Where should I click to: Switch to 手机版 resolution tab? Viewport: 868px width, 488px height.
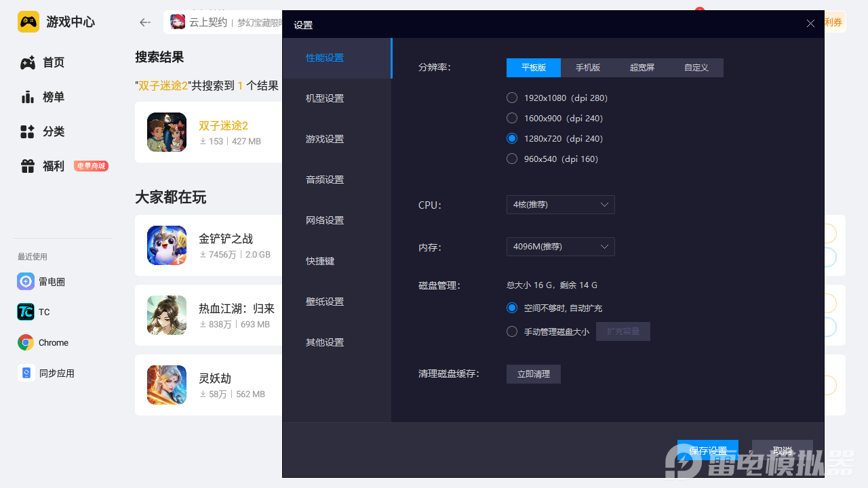pyautogui.click(x=588, y=68)
